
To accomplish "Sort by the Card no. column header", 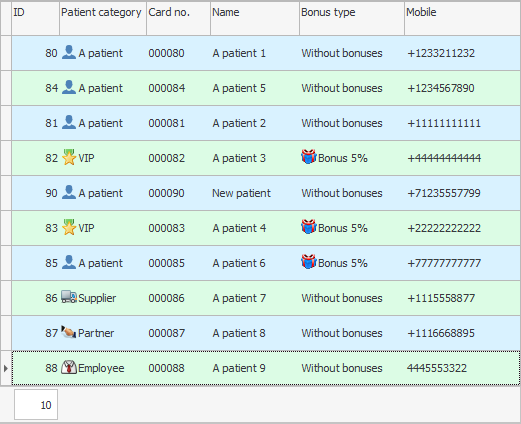I will tap(179, 18).
